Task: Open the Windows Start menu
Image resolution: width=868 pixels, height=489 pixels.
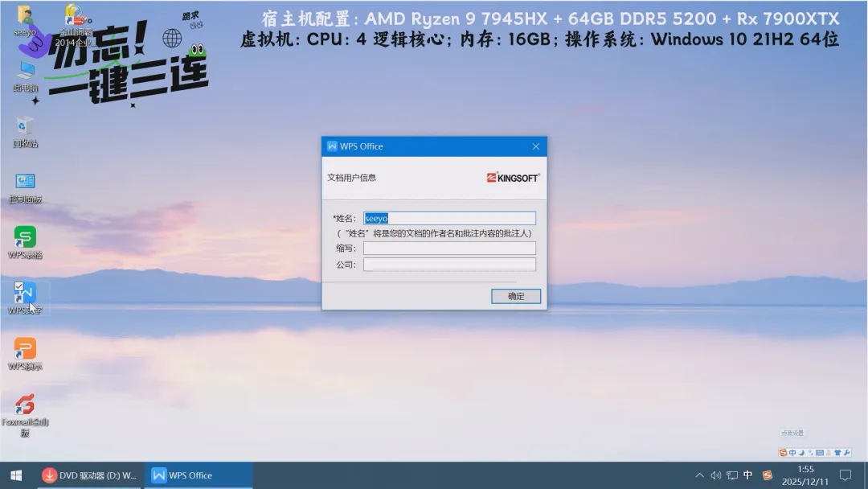Action: coord(16,475)
